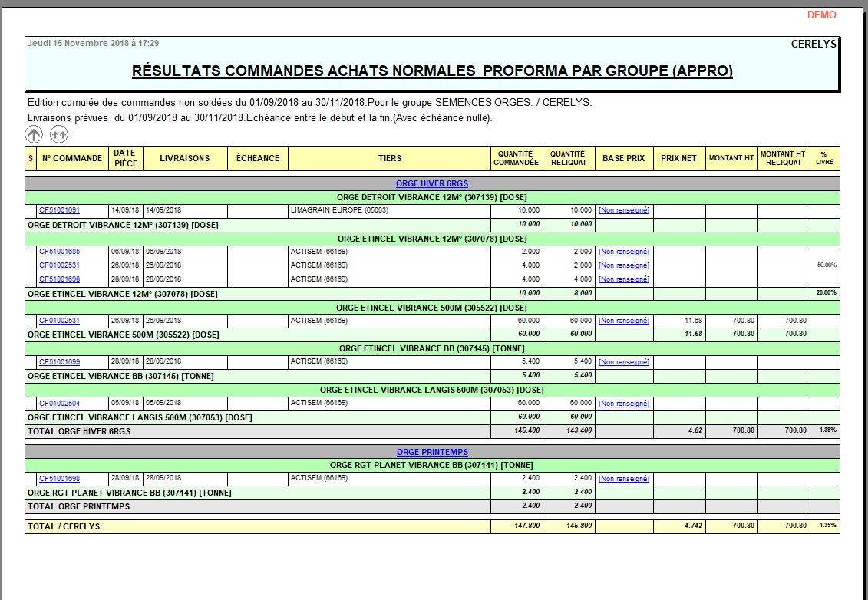Viewport: 868px width, 600px height.
Task: Open order CF51001691 for LIMAGRAIN EUROPE
Action: tap(59, 210)
